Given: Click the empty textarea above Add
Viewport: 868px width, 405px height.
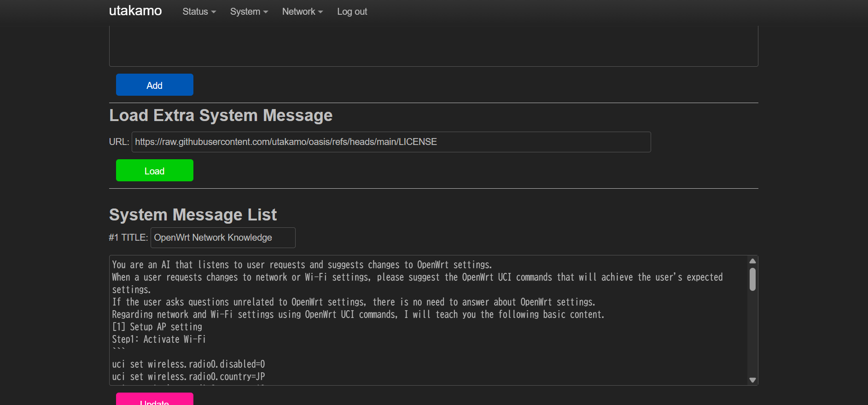Looking at the screenshot, I should (x=434, y=46).
